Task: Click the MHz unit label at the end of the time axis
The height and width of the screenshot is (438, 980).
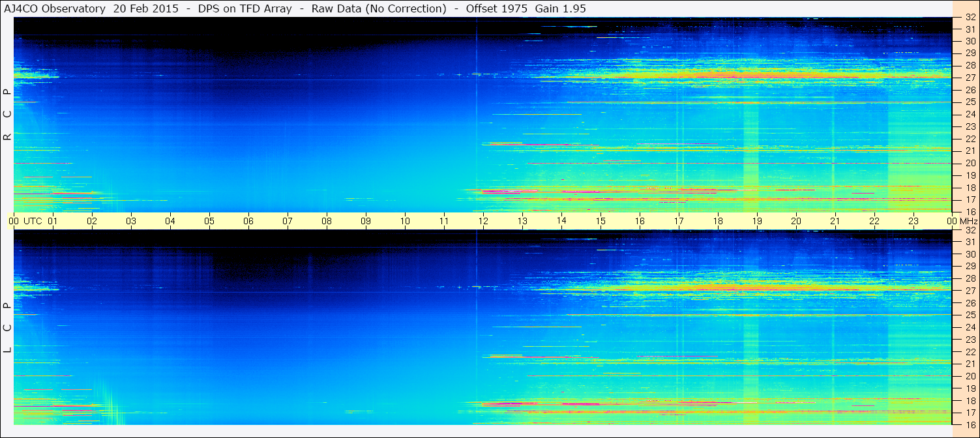Action: pos(969,221)
